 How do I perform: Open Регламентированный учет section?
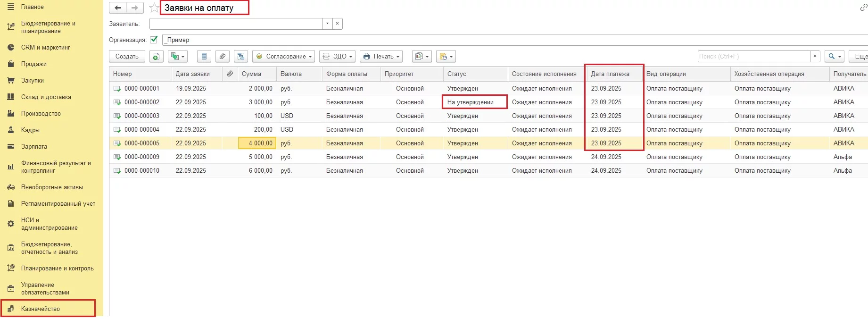[x=58, y=203]
